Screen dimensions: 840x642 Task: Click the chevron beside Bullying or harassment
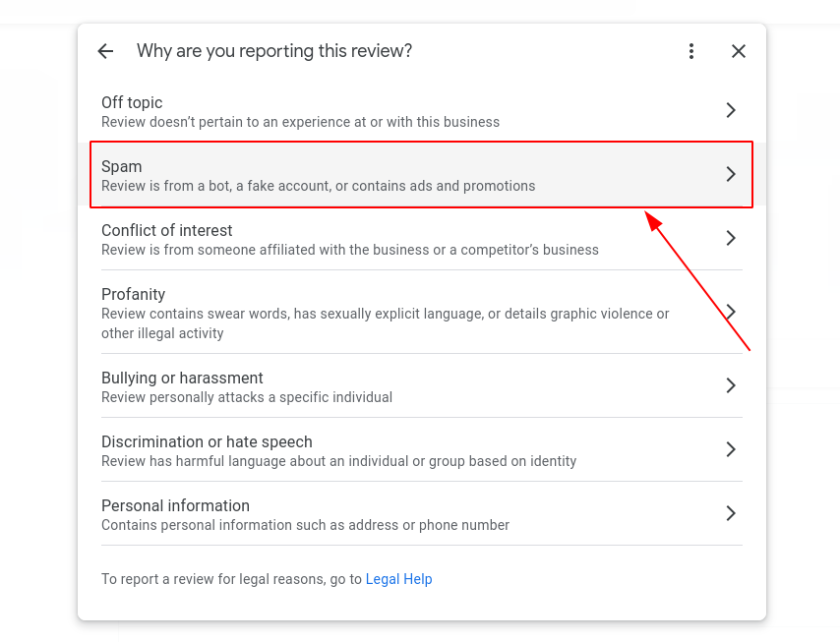pyautogui.click(x=731, y=385)
